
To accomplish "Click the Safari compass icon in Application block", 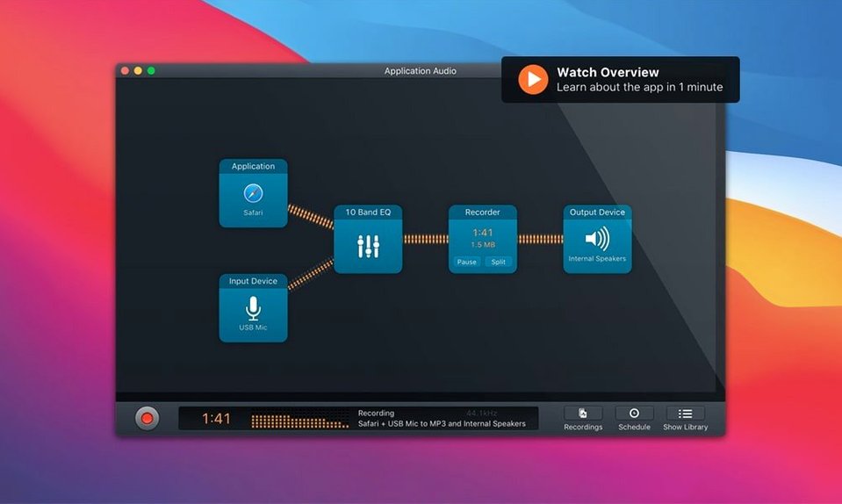I will pos(253,193).
